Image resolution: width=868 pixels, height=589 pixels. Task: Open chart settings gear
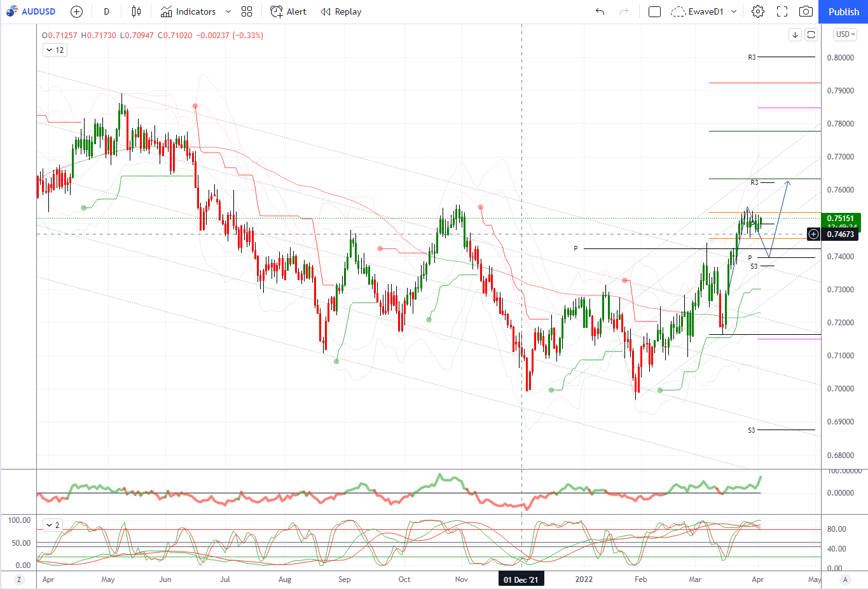coord(758,11)
